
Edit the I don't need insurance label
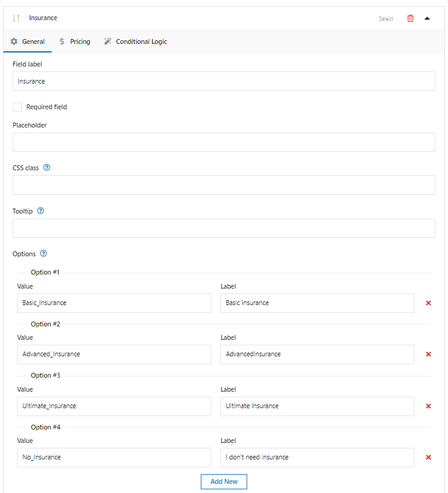coord(317,458)
